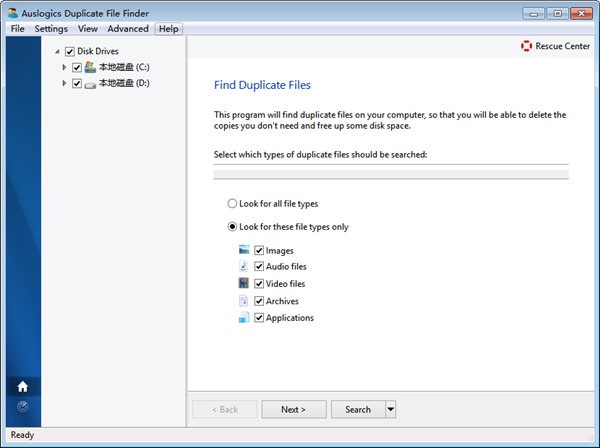Disable the Video files checkbox
This screenshot has height=448, width=600.
click(259, 284)
